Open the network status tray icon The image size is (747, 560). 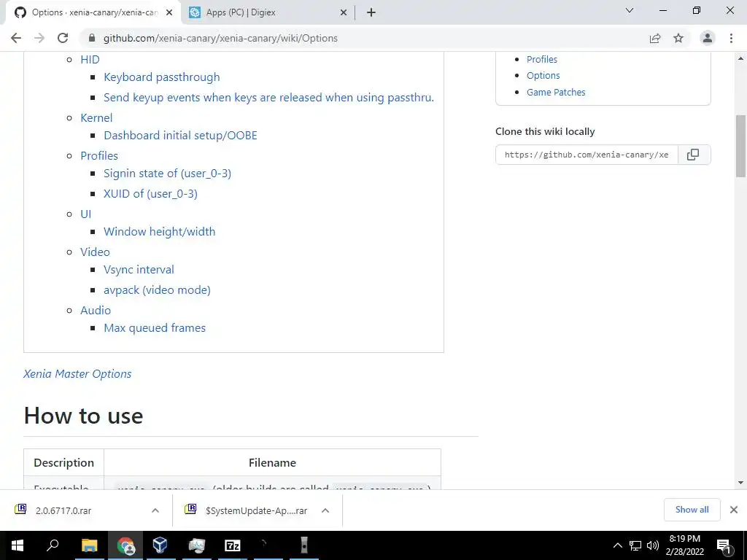pos(635,545)
